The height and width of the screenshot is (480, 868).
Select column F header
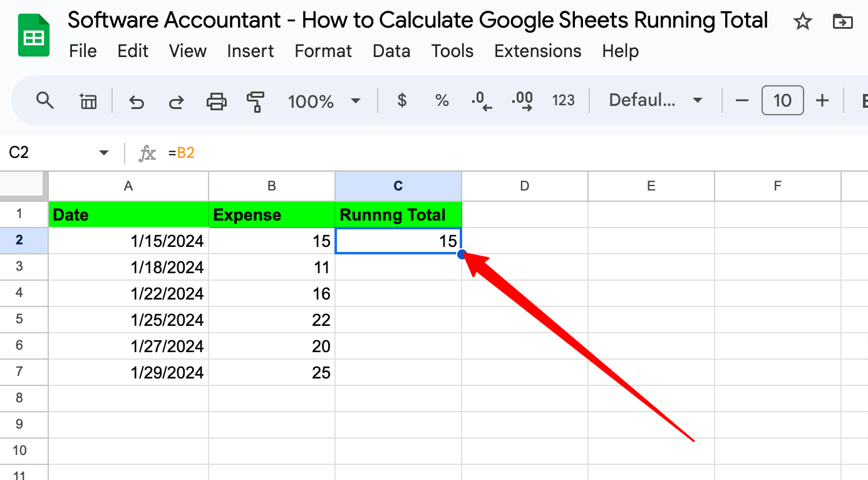pos(778,185)
